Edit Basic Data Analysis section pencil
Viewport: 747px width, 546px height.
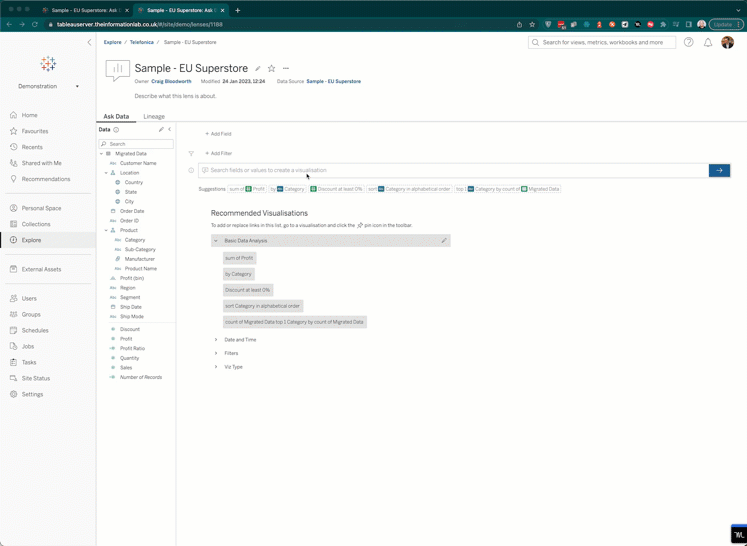coord(444,241)
